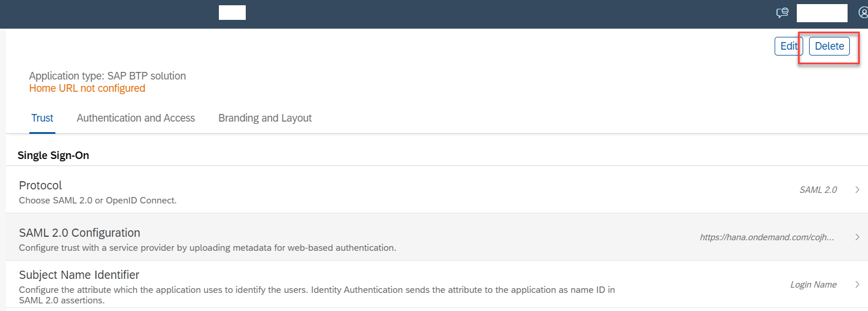Viewport: 868px width, 311px height.
Task: Click the Single Sign-On section header
Action: pyautogui.click(x=53, y=155)
